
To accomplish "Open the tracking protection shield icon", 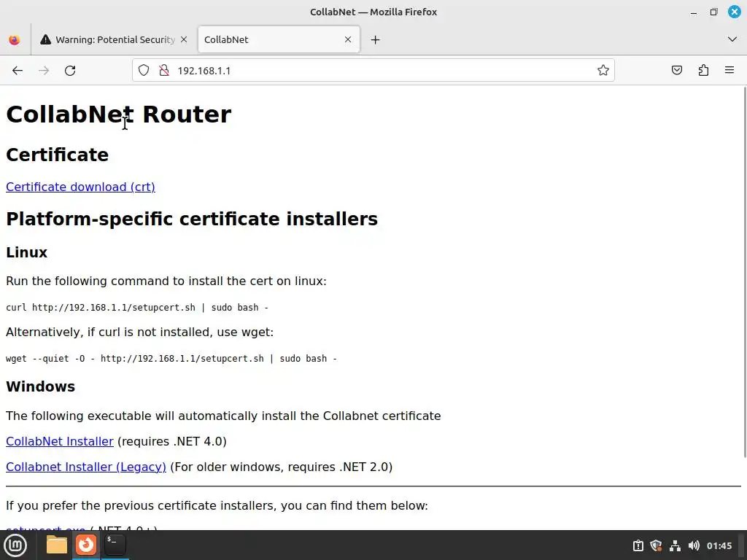I will tap(144, 71).
